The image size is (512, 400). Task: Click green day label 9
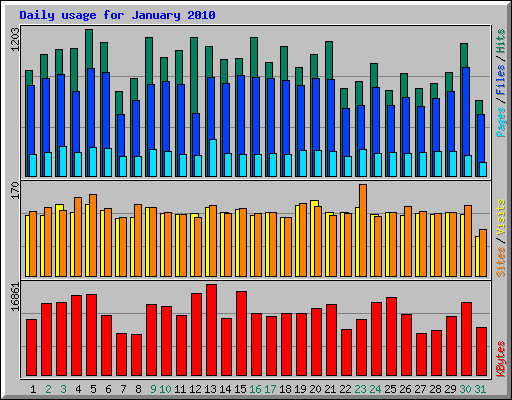pos(153,389)
